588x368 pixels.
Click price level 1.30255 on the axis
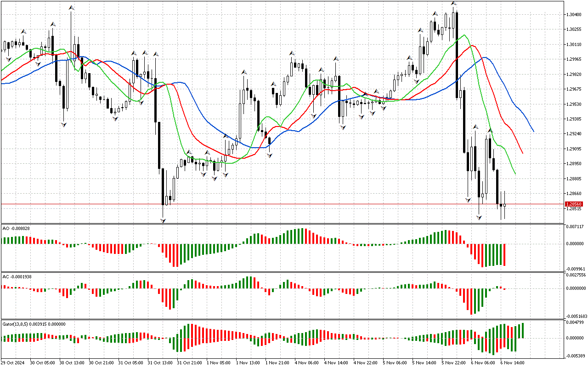(574, 29)
